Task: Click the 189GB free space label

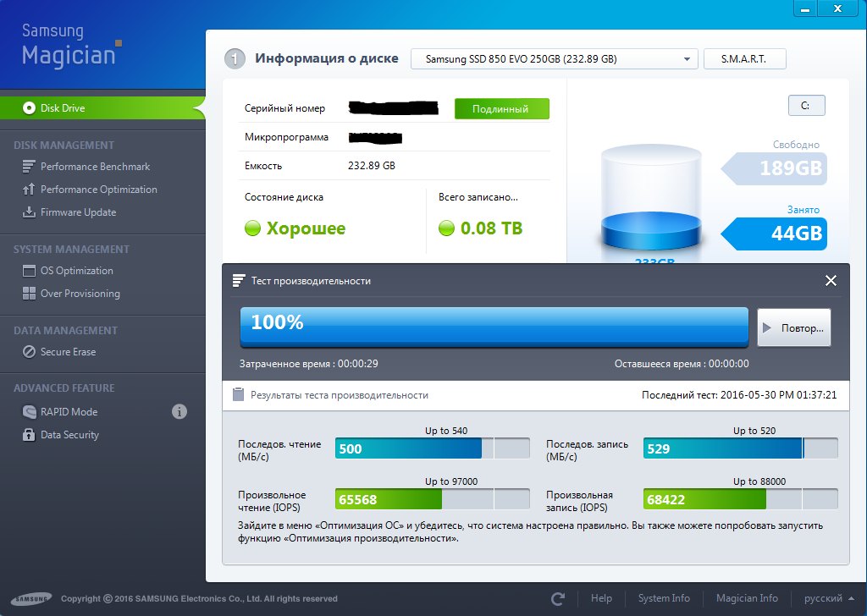Action: coord(776,168)
